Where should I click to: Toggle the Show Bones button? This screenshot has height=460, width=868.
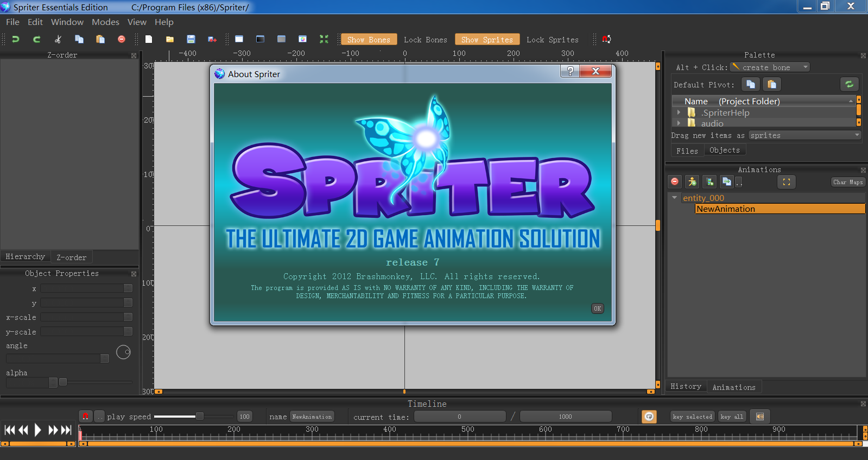[369, 40]
